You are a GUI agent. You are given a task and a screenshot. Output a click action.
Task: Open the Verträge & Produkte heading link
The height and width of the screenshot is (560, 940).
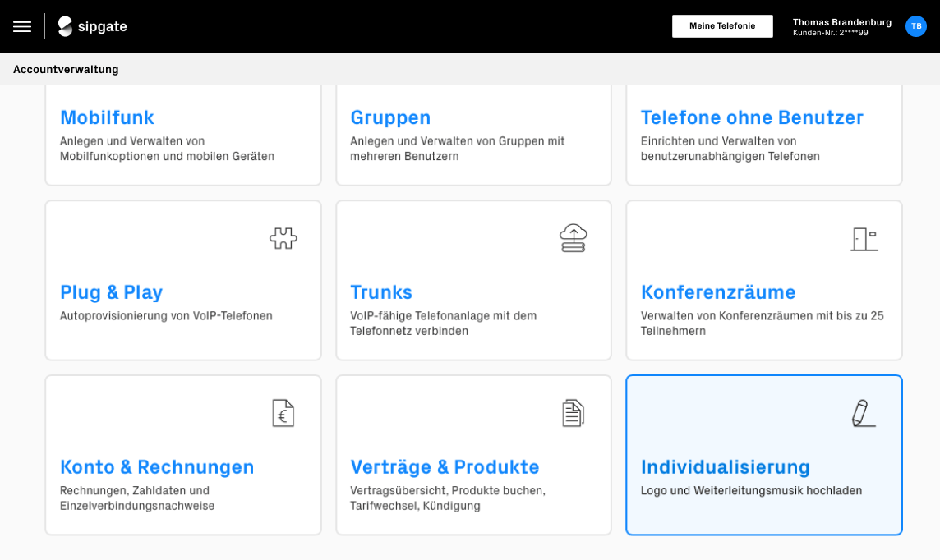(x=445, y=467)
